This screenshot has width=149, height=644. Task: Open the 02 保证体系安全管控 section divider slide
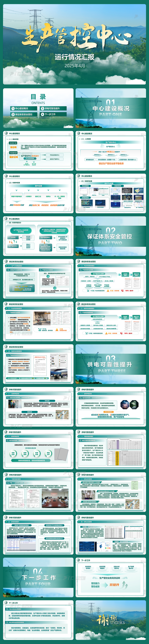tap(111, 236)
